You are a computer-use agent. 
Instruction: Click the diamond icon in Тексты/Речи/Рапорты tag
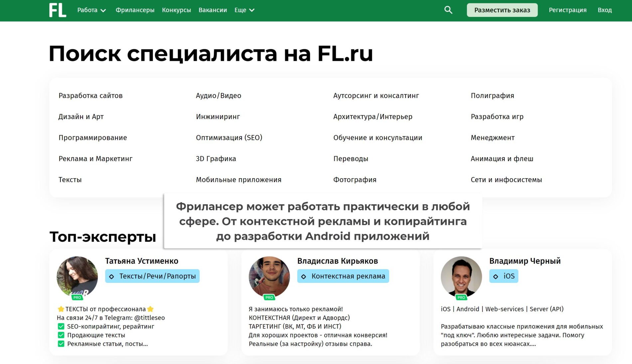click(x=112, y=277)
